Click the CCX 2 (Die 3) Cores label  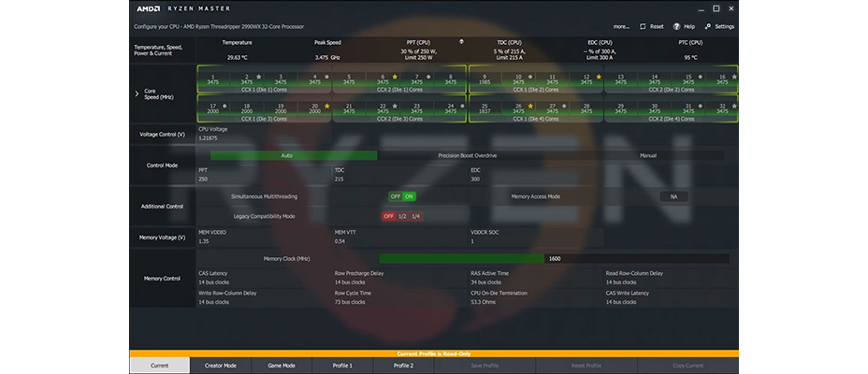pyautogui.click(x=399, y=119)
